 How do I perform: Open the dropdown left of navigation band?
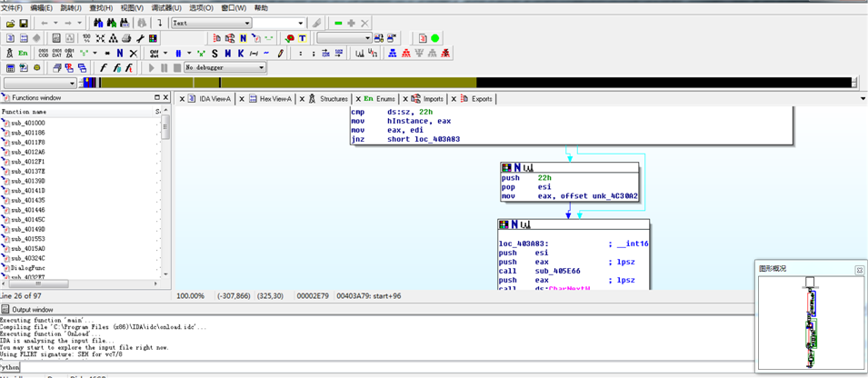(40, 83)
